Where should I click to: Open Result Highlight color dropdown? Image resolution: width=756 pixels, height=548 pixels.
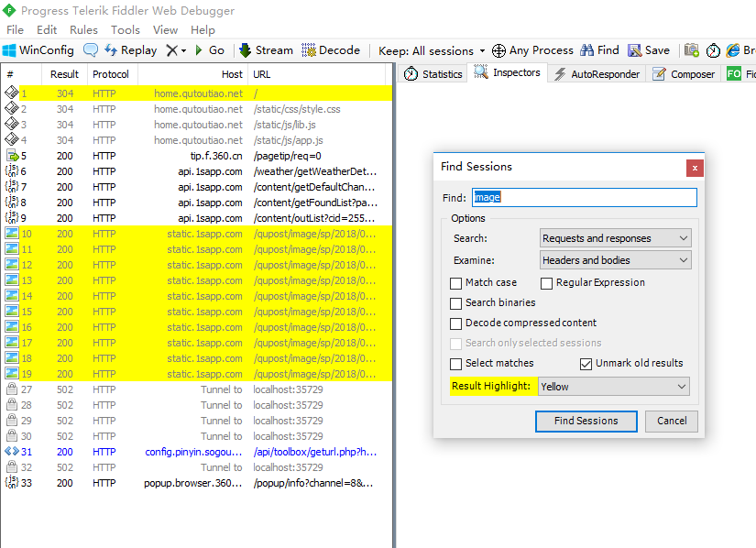614,387
